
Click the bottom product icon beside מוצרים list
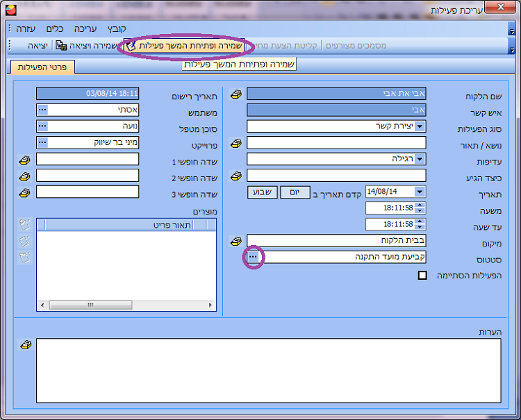tap(24, 258)
